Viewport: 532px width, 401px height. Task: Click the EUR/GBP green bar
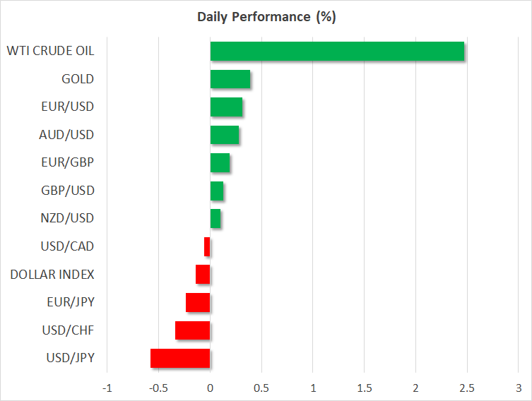(220, 163)
